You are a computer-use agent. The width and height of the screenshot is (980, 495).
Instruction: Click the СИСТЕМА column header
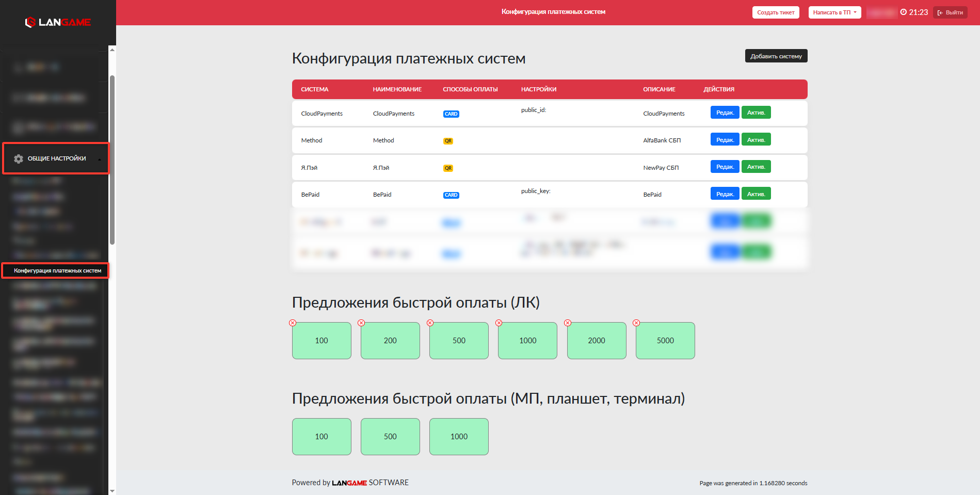pos(315,89)
